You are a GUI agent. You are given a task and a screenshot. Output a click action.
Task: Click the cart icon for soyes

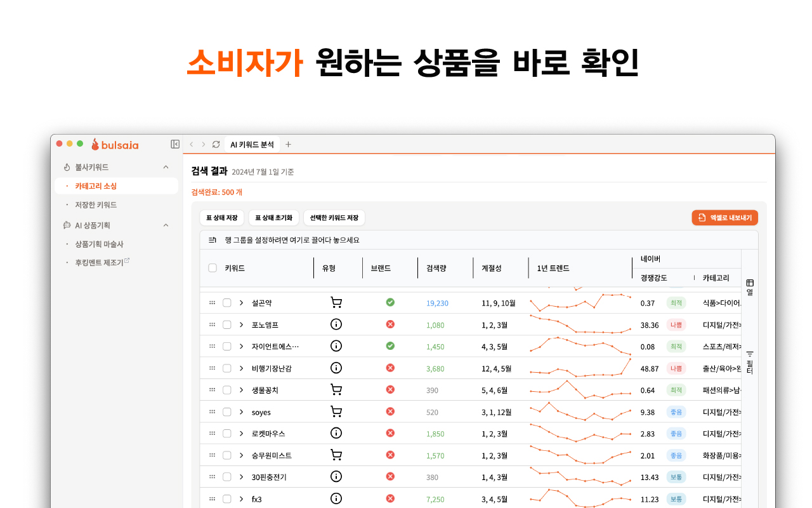click(336, 411)
